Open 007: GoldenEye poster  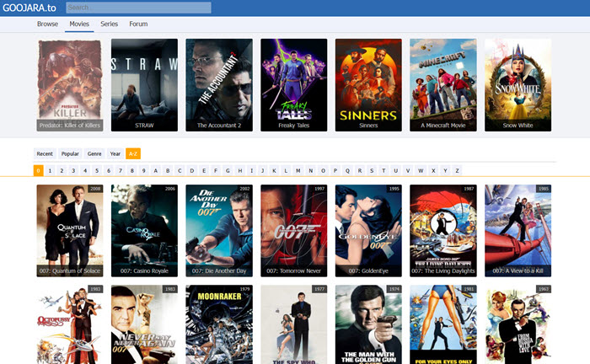pyautogui.click(x=368, y=231)
